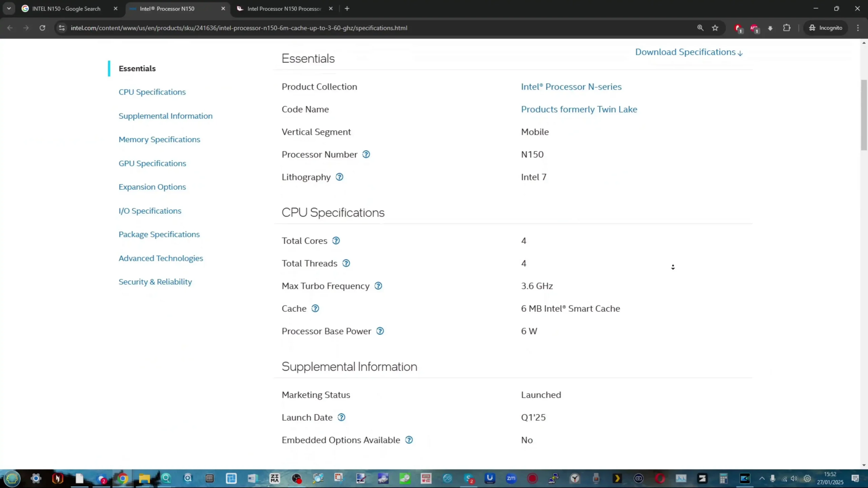Open the Opera browser in the taskbar
The height and width of the screenshot is (488, 868).
[660, 479]
